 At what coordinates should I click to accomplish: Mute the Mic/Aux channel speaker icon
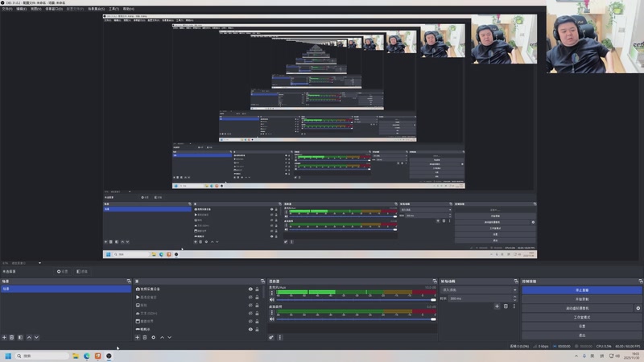pos(271,299)
